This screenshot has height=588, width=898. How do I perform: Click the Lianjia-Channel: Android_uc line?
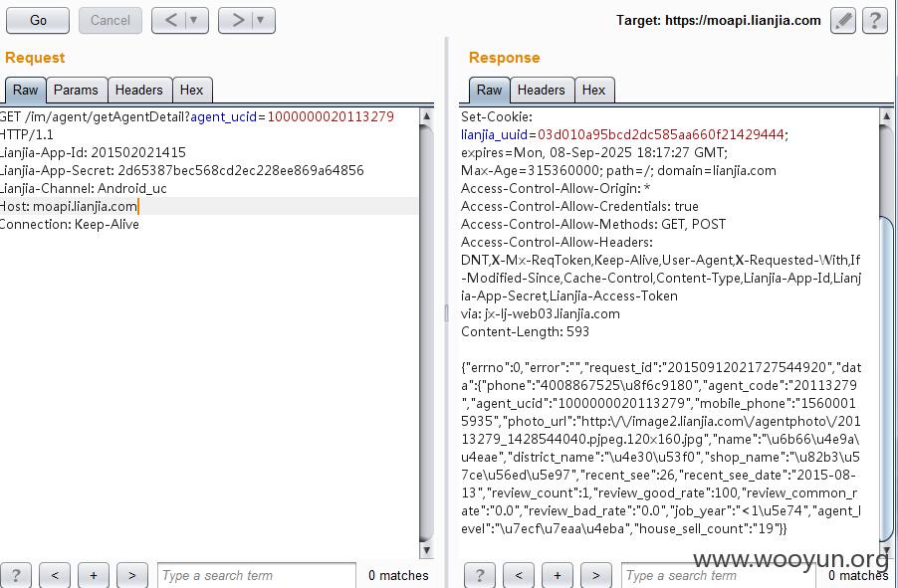(84, 188)
